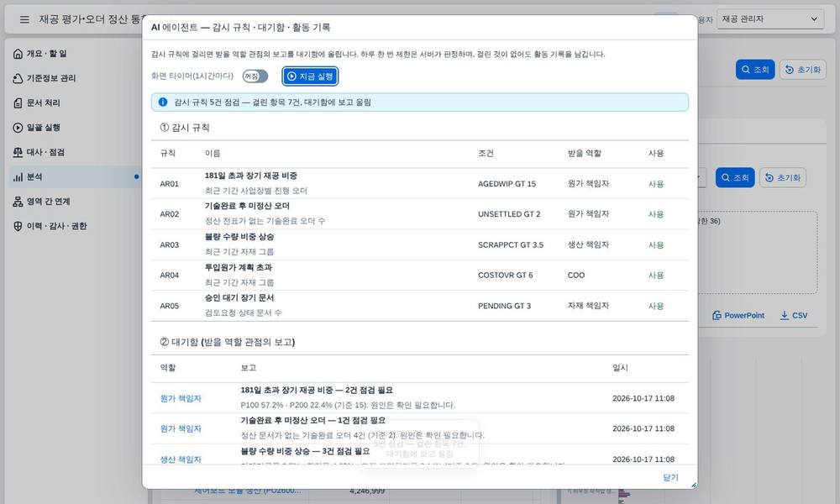The image size is (840, 504).
Task: Click condition AGEDWIP GT 15
Action: pos(507,184)
